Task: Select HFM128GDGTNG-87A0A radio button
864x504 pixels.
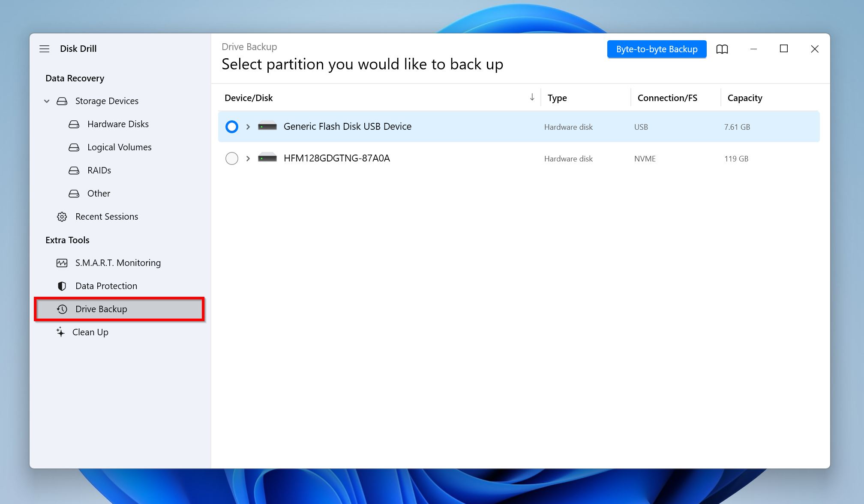Action: pyautogui.click(x=231, y=158)
